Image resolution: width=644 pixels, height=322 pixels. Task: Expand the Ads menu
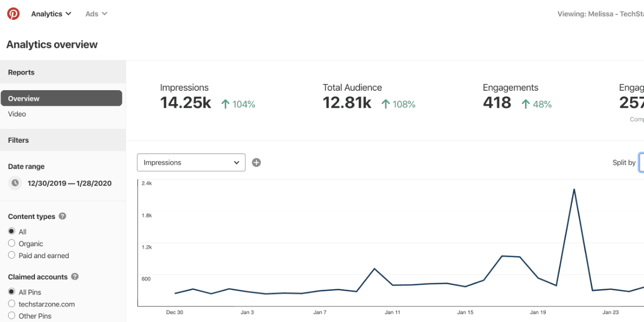(96, 14)
